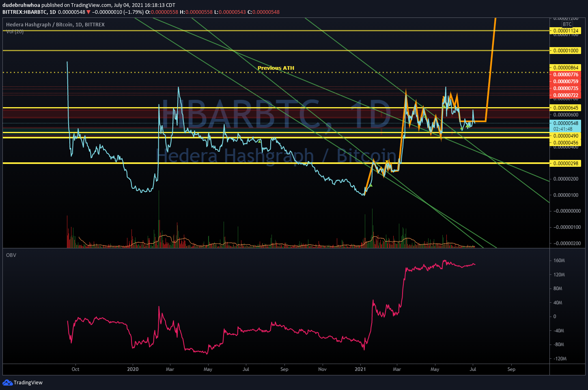Image resolution: width=588 pixels, height=390 pixels.
Task: Click the Close value C:0.00000548 in header
Action: point(264,12)
